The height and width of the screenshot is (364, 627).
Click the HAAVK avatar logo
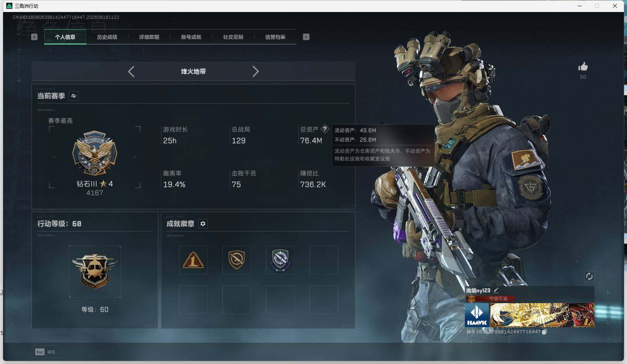click(477, 315)
